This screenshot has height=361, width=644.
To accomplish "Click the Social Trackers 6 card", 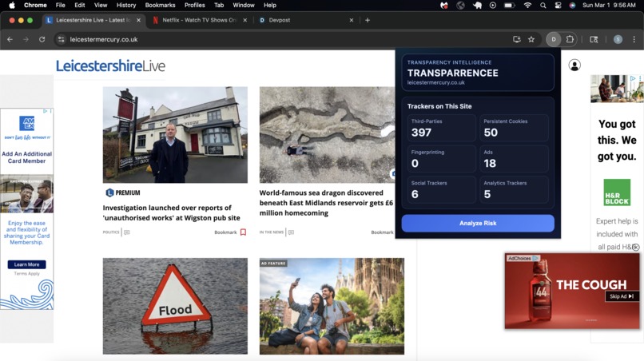I will [442, 189].
